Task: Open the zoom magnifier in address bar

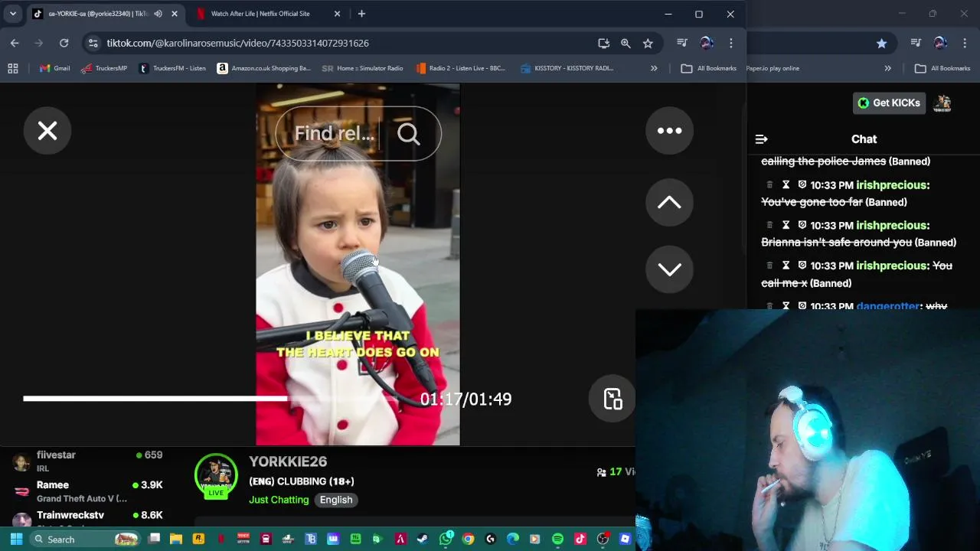Action: click(x=626, y=43)
